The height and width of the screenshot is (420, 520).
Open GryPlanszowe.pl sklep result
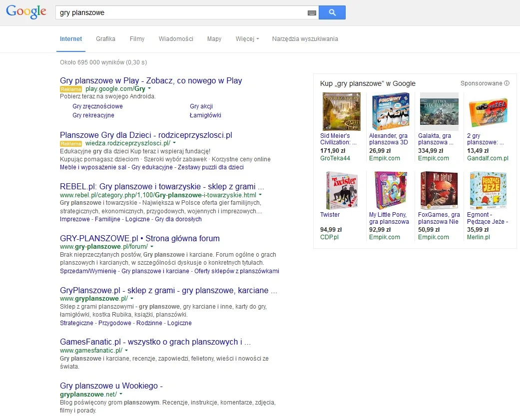[168, 290]
